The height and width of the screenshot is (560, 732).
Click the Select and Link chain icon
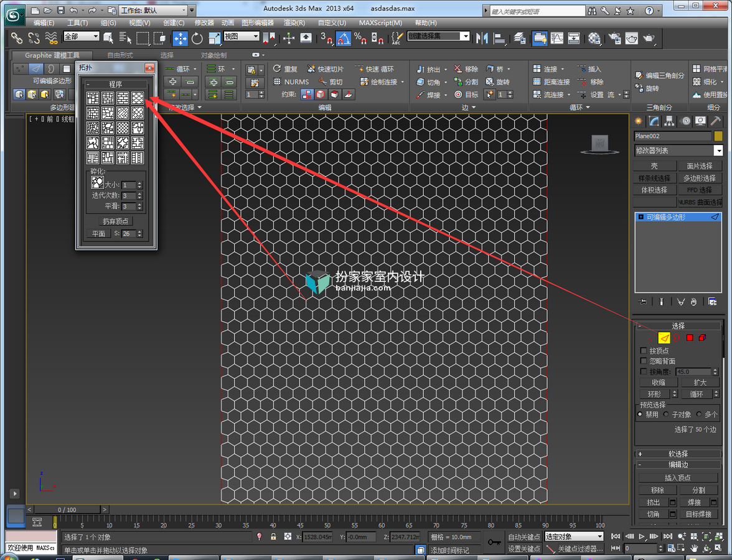pyautogui.click(x=16, y=38)
